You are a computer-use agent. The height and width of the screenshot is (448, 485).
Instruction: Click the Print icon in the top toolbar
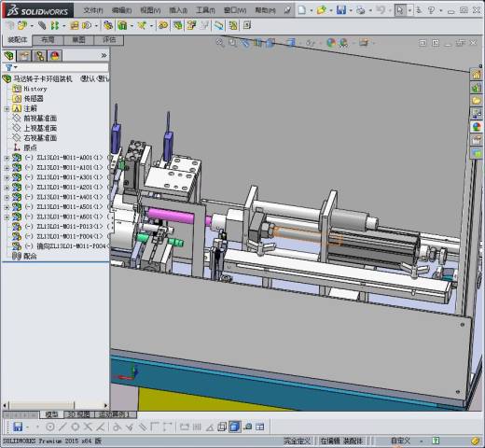click(361, 10)
